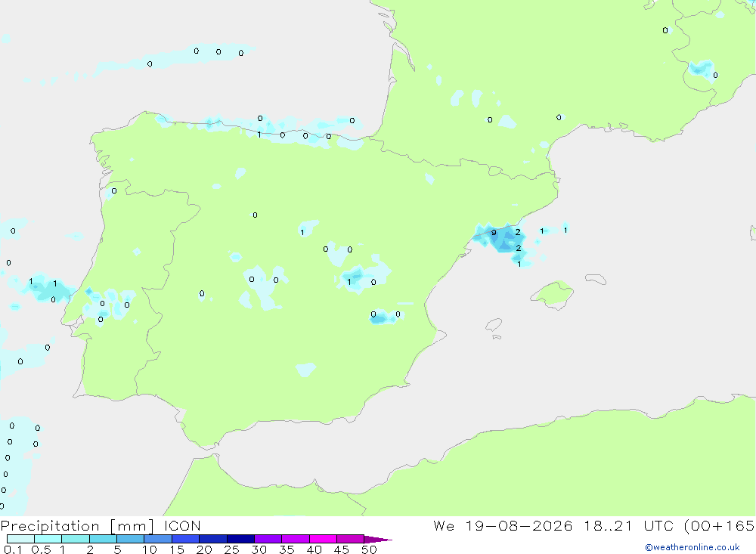756x554 pixels.
Task: Click the ICON model name label
Action: tap(182, 526)
